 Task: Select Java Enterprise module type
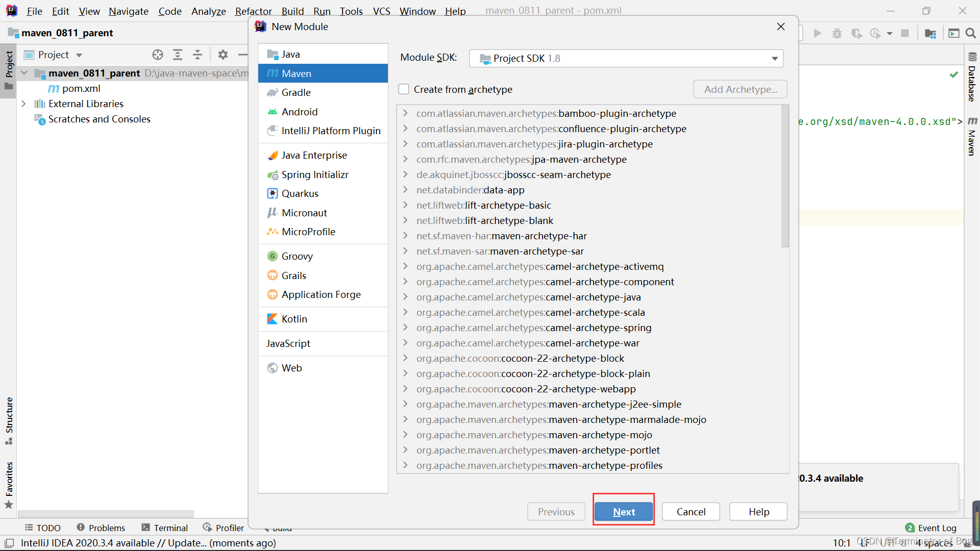(x=323, y=155)
